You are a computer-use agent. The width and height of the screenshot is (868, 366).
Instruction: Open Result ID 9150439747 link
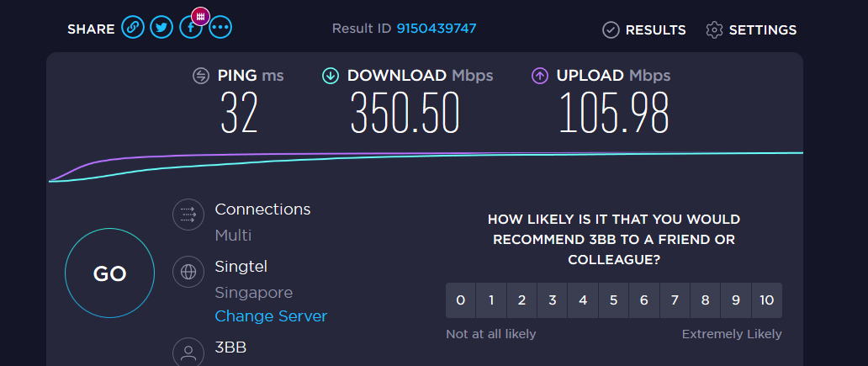[437, 29]
